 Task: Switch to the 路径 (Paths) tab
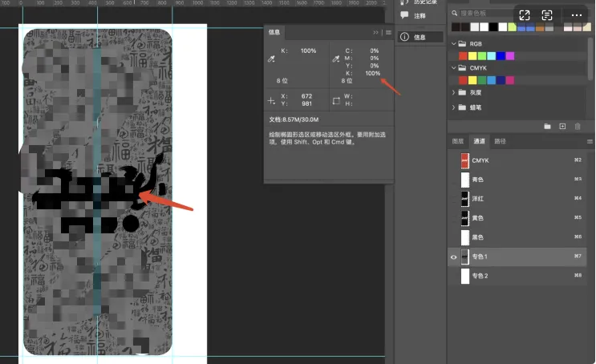pos(500,141)
